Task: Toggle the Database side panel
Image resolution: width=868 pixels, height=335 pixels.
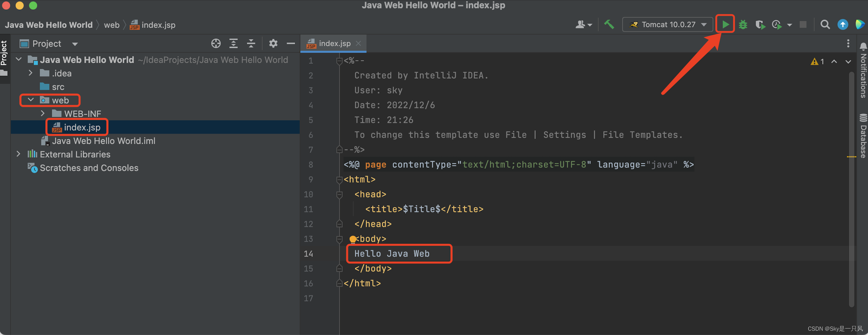Action: point(863,137)
